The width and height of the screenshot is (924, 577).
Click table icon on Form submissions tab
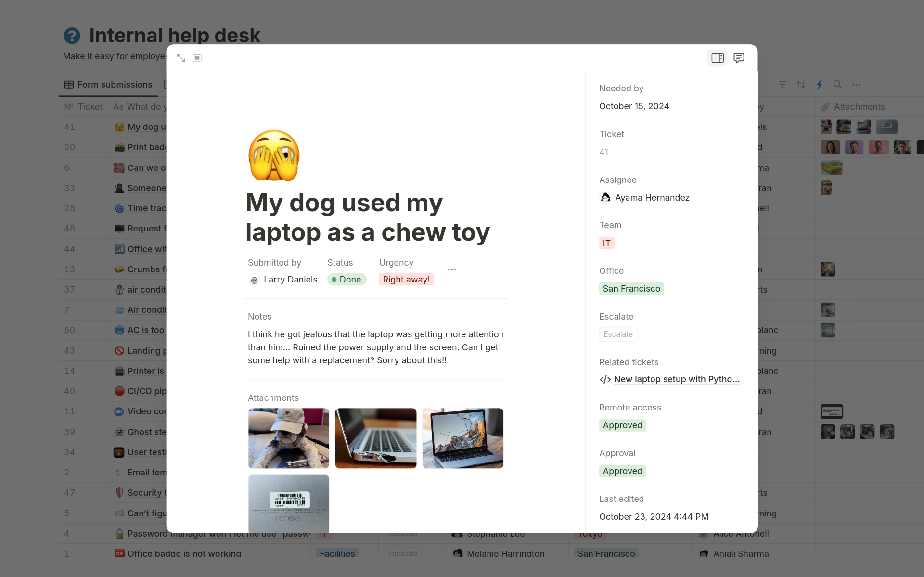[x=69, y=85]
